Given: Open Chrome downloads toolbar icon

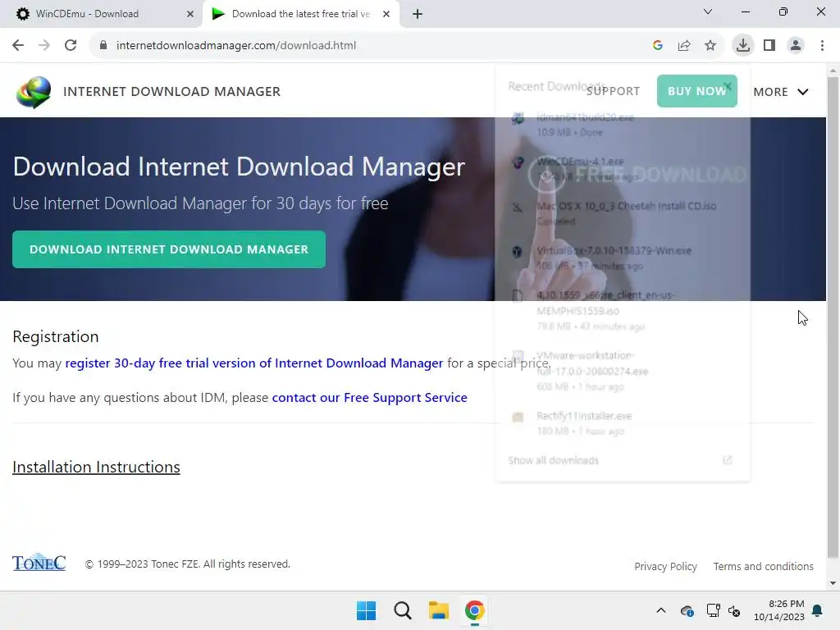Looking at the screenshot, I should pyautogui.click(x=743, y=46).
